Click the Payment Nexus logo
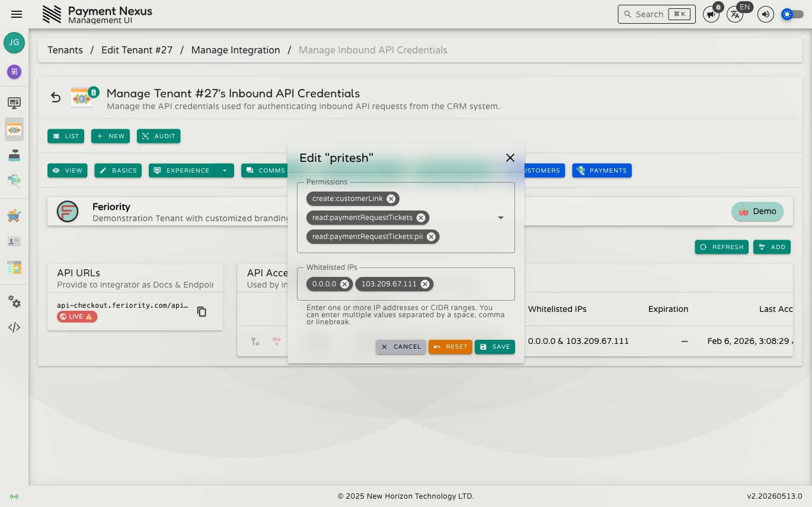812x507 pixels. click(52, 14)
